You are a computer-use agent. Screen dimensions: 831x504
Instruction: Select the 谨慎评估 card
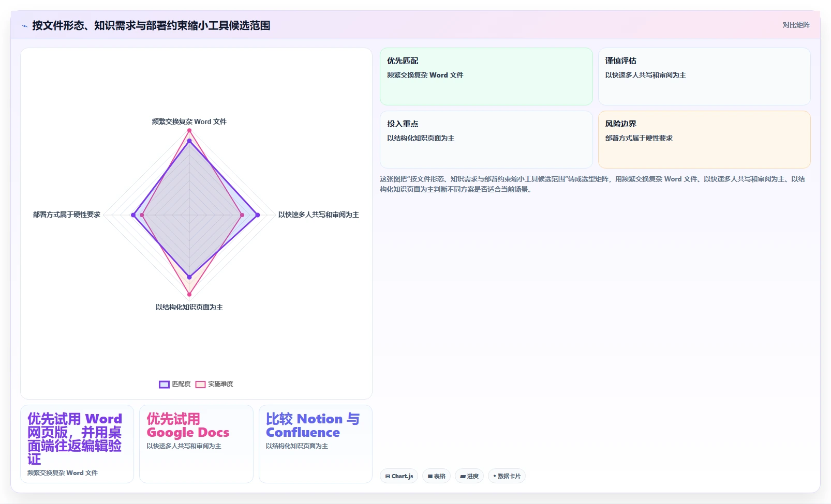(x=704, y=77)
